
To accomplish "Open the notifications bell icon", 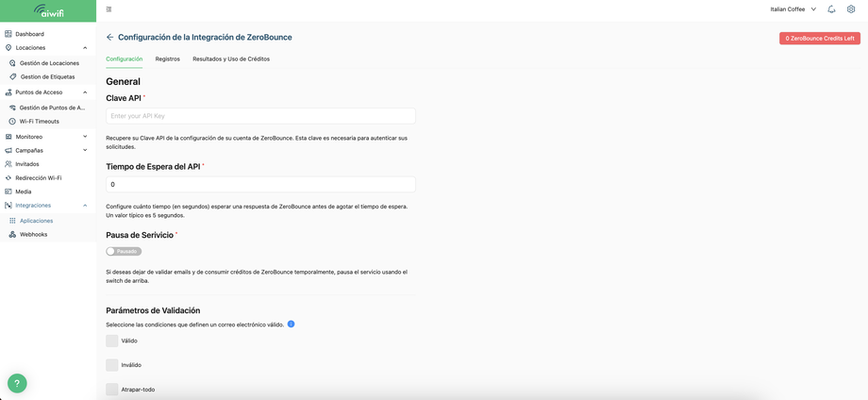I will coord(831,8).
